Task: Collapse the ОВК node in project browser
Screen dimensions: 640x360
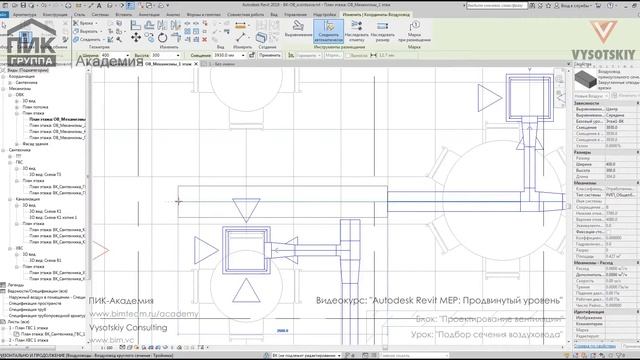Action: [x=10, y=95]
